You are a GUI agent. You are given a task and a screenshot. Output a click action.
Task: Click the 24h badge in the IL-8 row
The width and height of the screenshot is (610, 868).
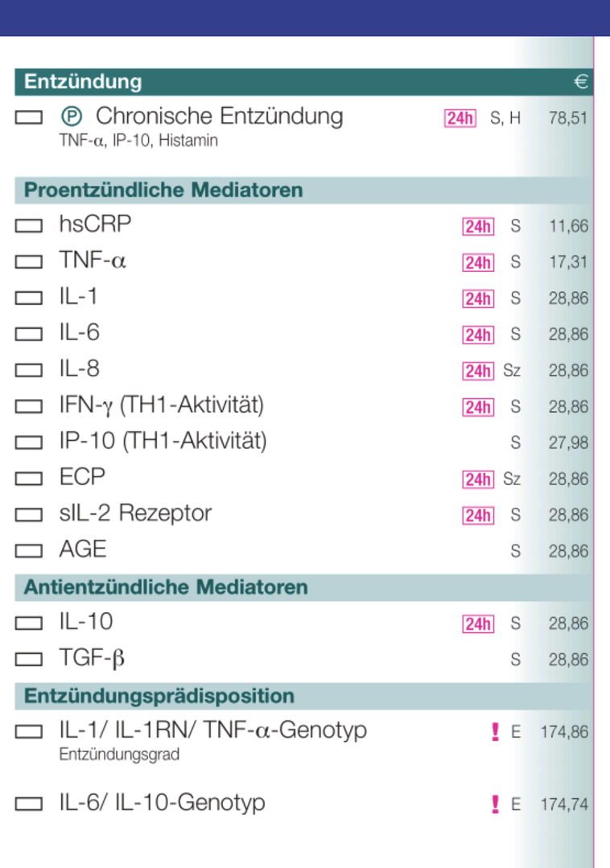(478, 372)
